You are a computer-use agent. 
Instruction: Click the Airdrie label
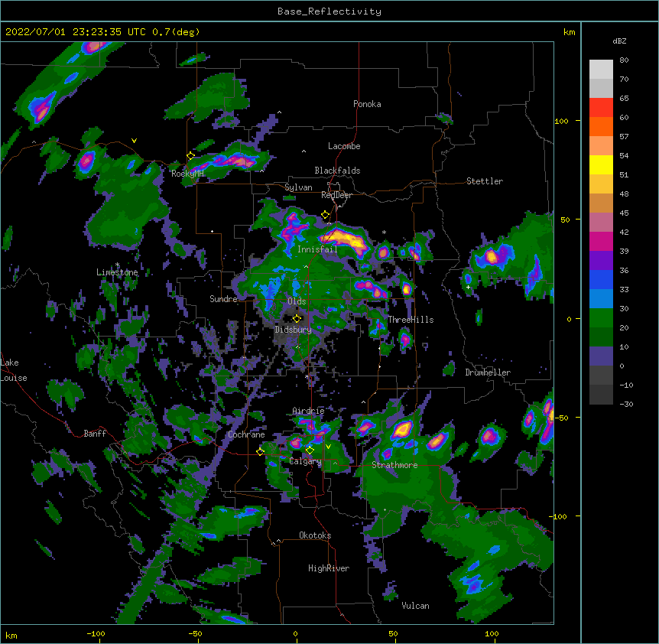[308, 410]
